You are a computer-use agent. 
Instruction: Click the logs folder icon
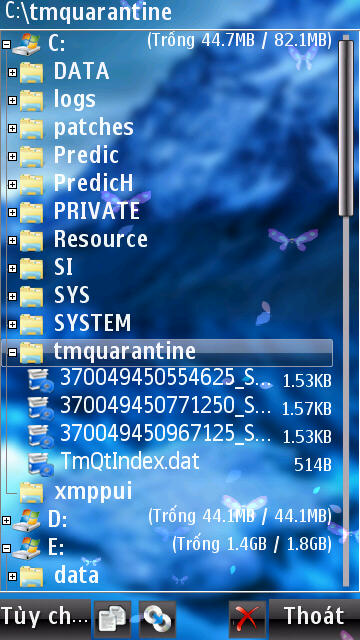(31, 100)
